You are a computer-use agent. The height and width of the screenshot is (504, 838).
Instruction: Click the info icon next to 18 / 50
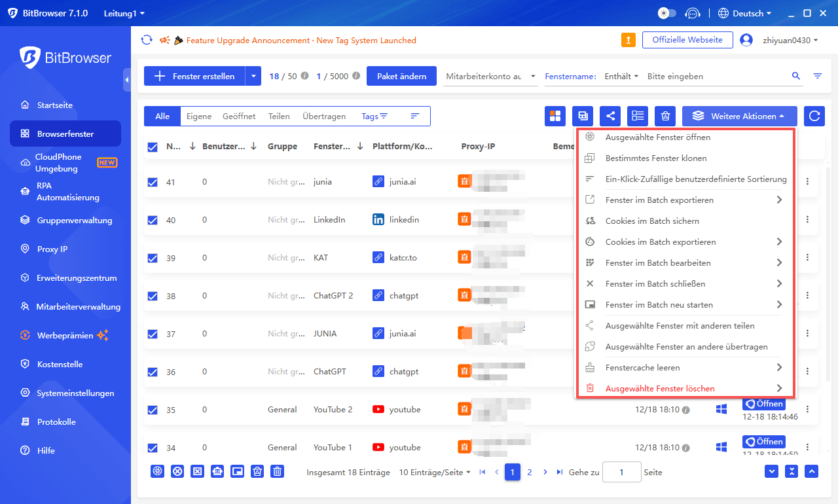[x=304, y=76]
